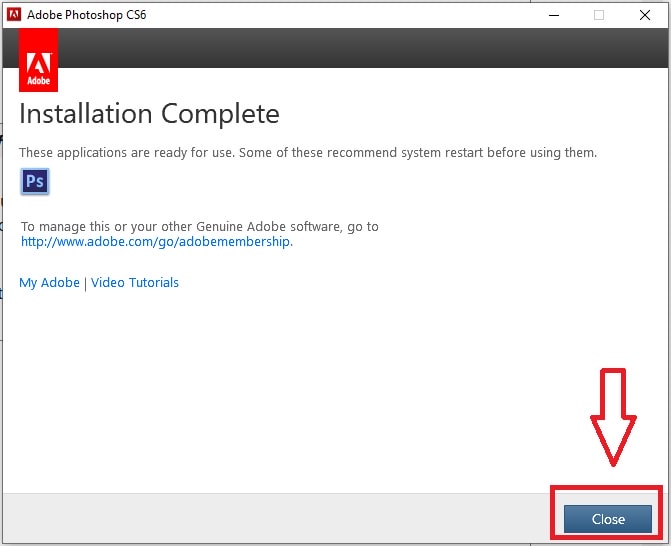The height and width of the screenshot is (546, 671).
Task: Click the Close button
Action: pos(607,519)
